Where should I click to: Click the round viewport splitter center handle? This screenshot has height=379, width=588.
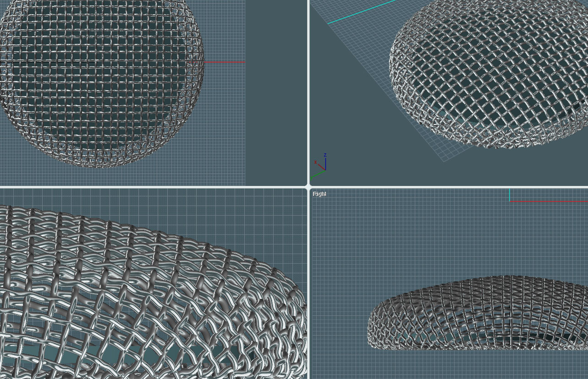[x=308, y=187]
